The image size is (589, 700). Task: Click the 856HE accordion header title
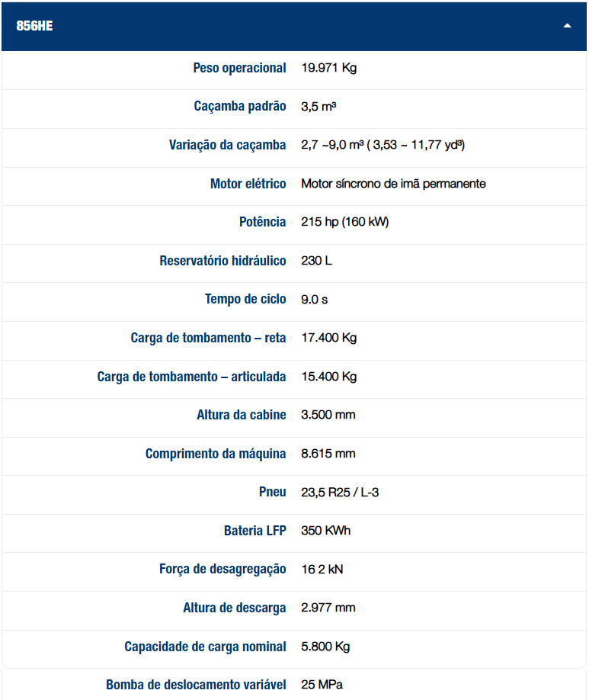coord(34,26)
